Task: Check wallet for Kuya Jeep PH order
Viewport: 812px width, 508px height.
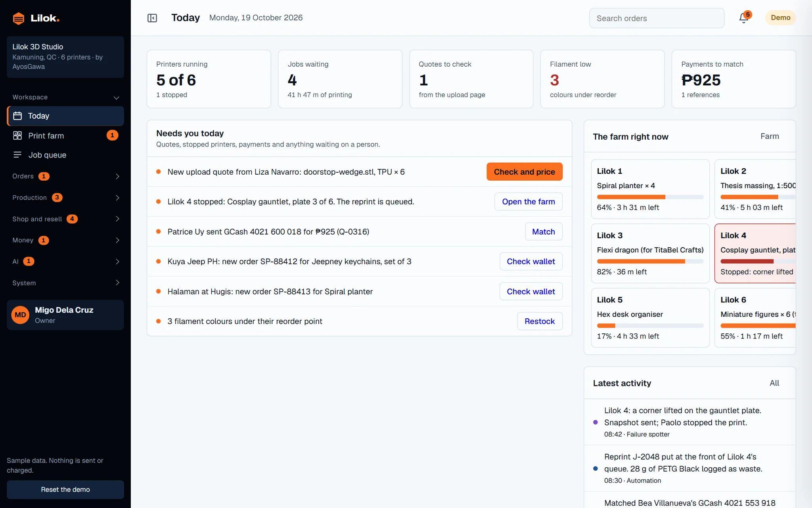Action: pyautogui.click(x=531, y=262)
